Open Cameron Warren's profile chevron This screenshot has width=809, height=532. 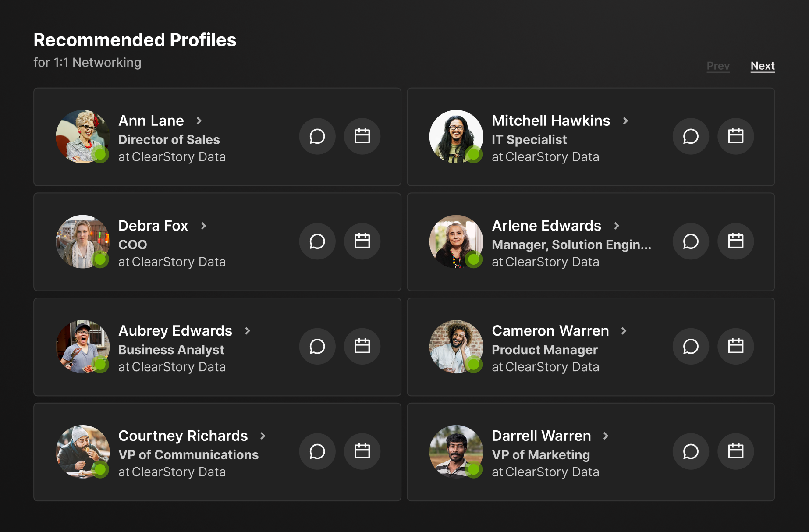(624, 331)
